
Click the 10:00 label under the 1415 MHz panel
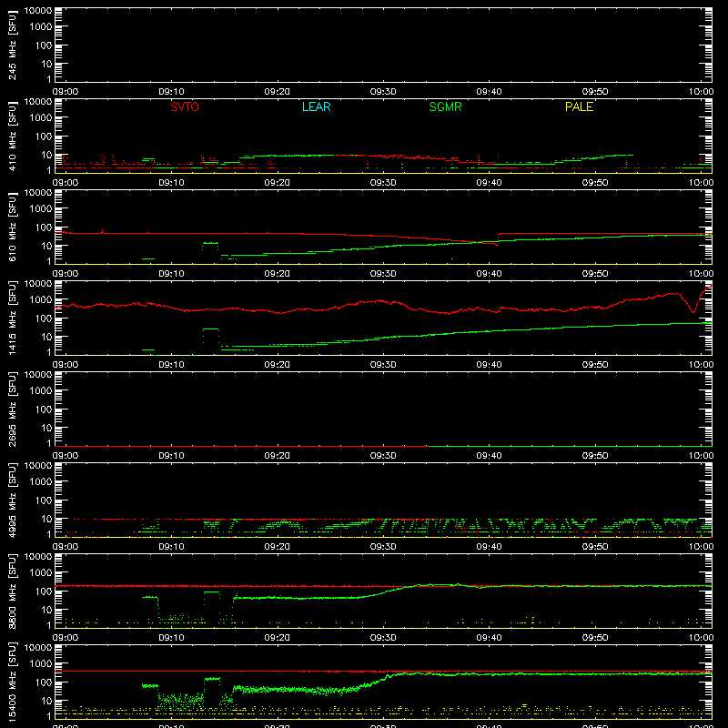point(701,365)
